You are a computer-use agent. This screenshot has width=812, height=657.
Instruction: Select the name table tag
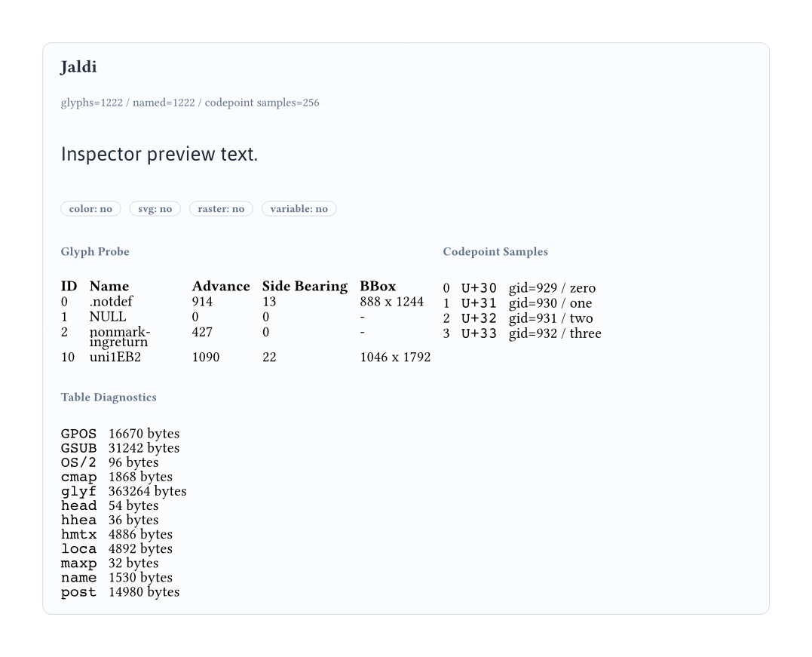[78, 578]
